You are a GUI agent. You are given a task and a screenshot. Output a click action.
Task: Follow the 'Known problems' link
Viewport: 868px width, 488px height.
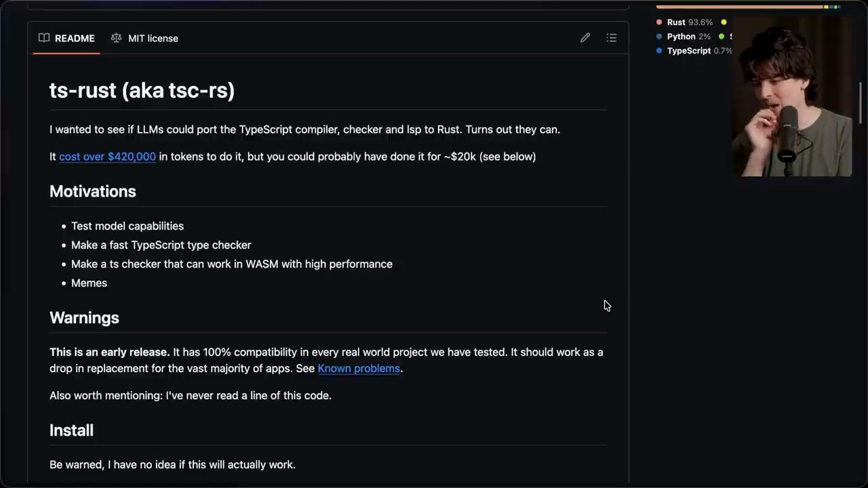coord(359,369)
